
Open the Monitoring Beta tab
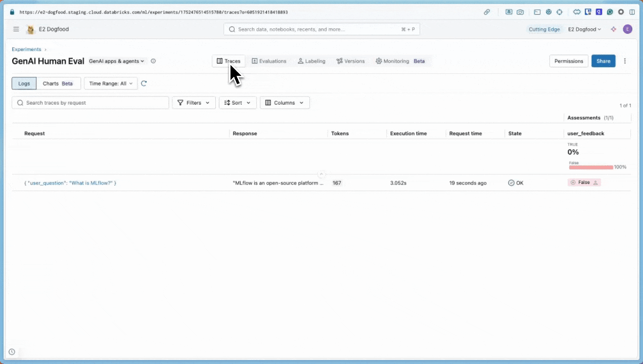[400, 61]
